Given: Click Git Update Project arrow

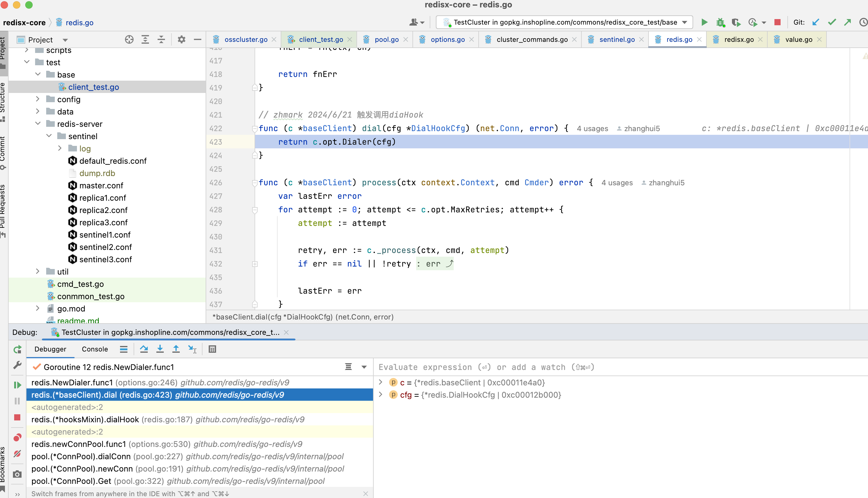Looking at the screenshot, I should point(816,22).
